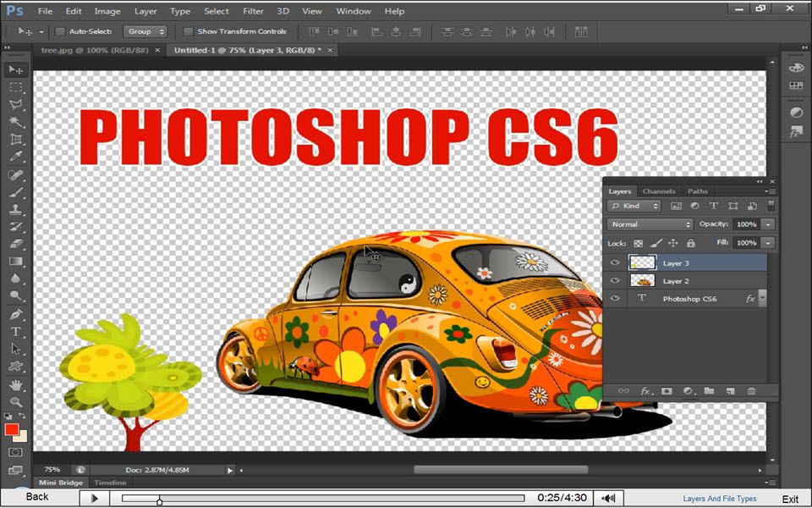Select the Gradient tool
Viewport: 812px width, 508px height.
pos(16,262)
